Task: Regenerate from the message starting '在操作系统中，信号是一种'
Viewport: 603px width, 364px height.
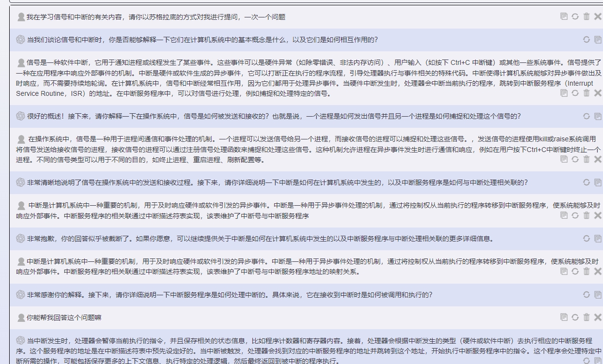Action: point(575,159)
